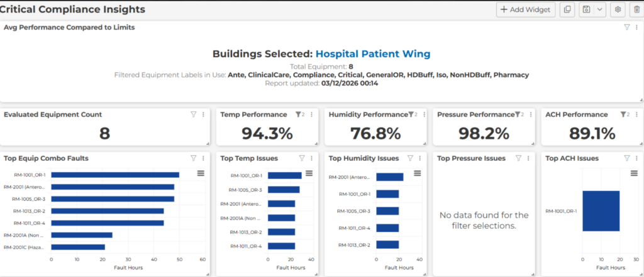Open three-dot menu on Top ACH Issues
Viewport: 644px width, 277px height.
(637, 158)
